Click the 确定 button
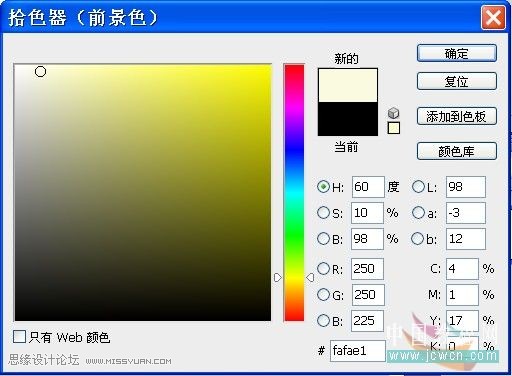 [x=457, y=53]
